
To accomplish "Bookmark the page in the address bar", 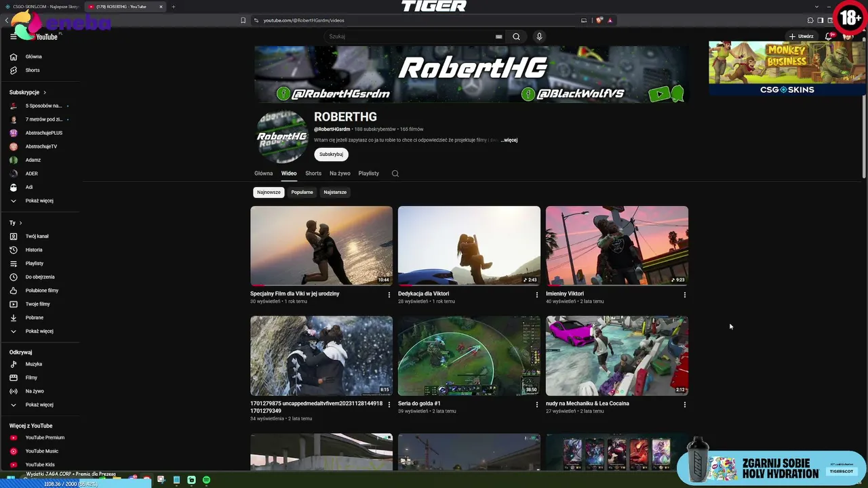I will coord(243,20).
